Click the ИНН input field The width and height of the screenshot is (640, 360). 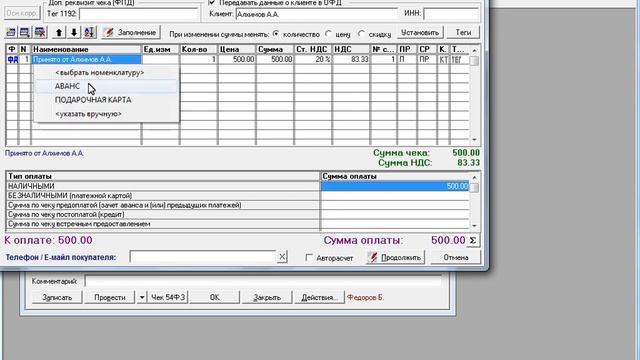click(x=451, y=14)
